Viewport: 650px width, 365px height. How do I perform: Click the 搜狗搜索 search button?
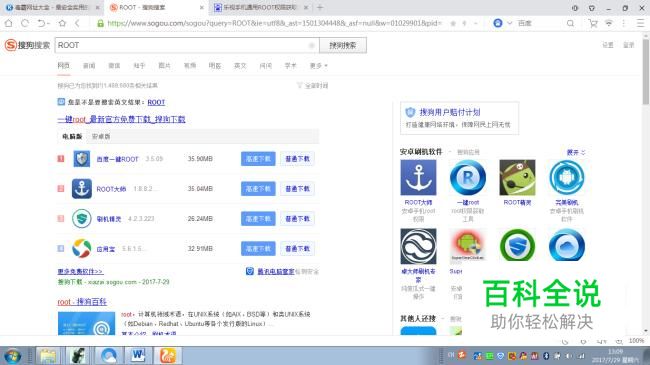click(x=343, y=45)
